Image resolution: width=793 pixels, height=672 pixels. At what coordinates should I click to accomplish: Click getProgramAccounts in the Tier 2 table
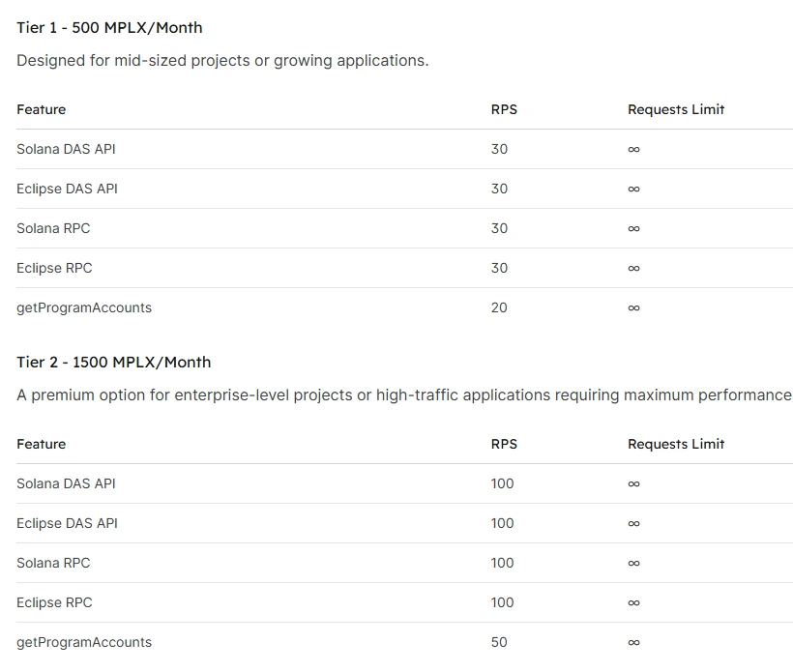tap(84, 642)
